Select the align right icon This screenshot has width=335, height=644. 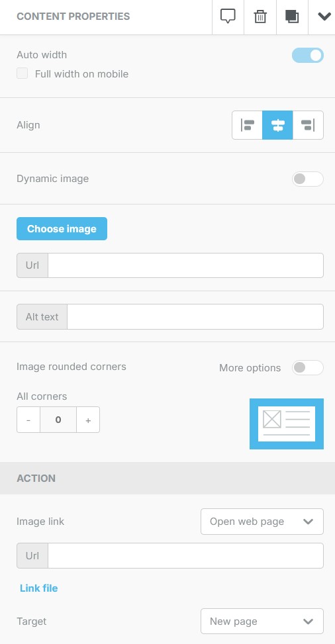coord(308,125)
